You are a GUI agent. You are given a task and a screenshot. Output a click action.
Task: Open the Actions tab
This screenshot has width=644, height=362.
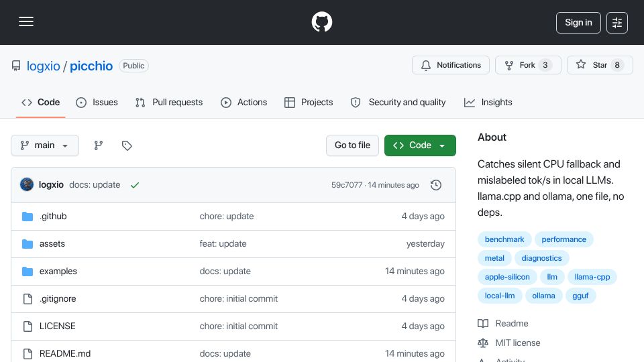point(244,102)
